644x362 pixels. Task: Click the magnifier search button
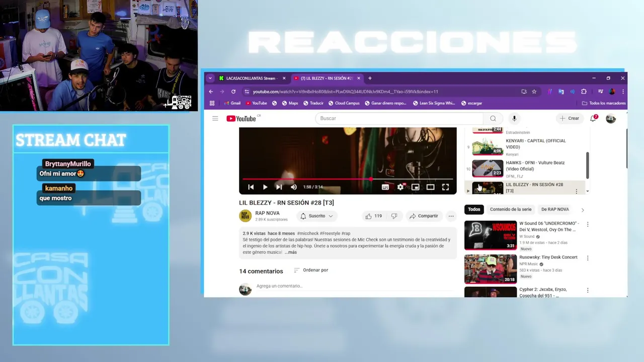pos(493,118)
